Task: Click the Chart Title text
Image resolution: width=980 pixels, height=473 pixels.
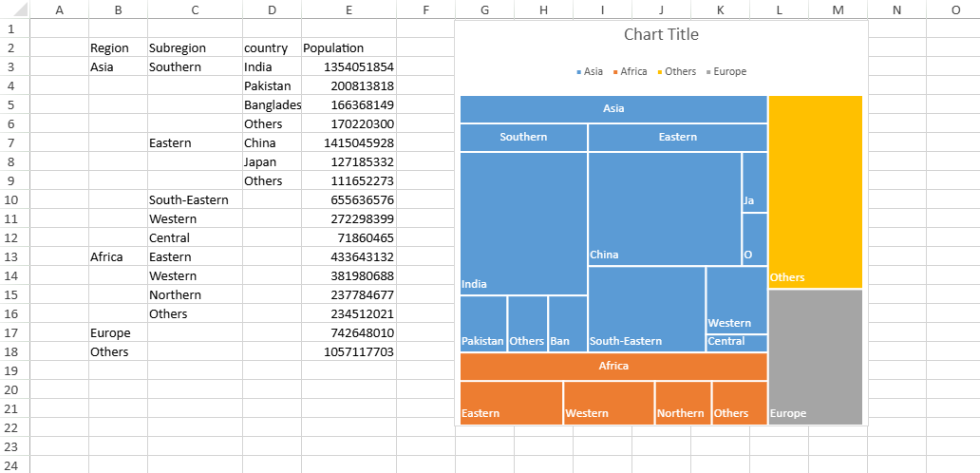Action: coord(660,35)
